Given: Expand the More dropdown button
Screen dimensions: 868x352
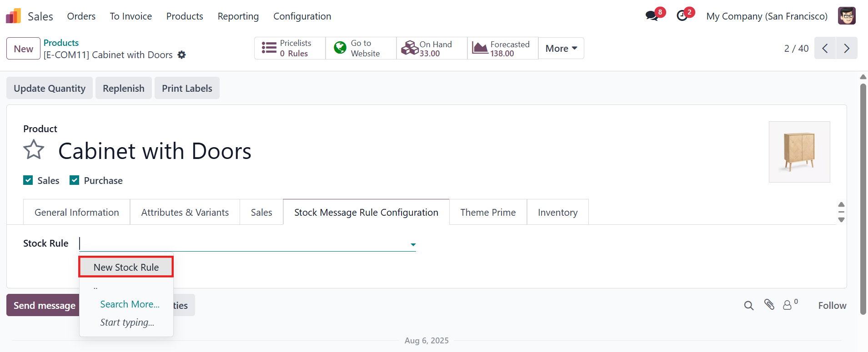Looking at the screenshot, I should [x=561, y=48].
